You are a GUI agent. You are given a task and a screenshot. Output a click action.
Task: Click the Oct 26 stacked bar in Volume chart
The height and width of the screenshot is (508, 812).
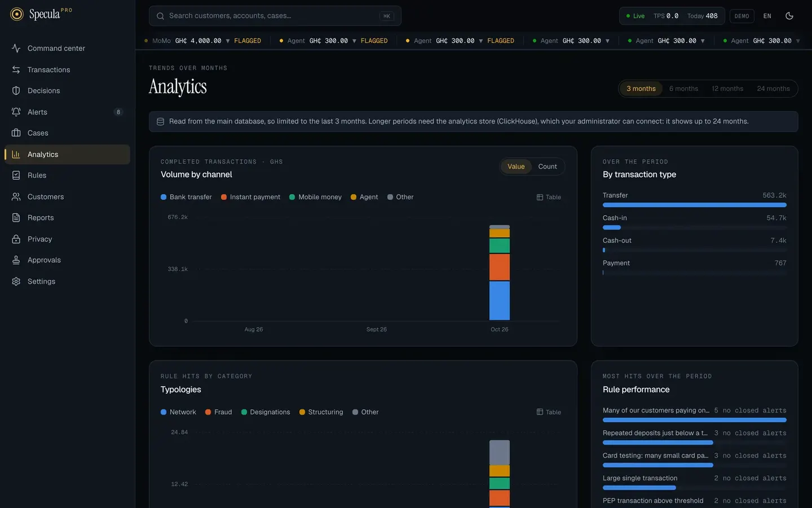[x=500, y=273]
